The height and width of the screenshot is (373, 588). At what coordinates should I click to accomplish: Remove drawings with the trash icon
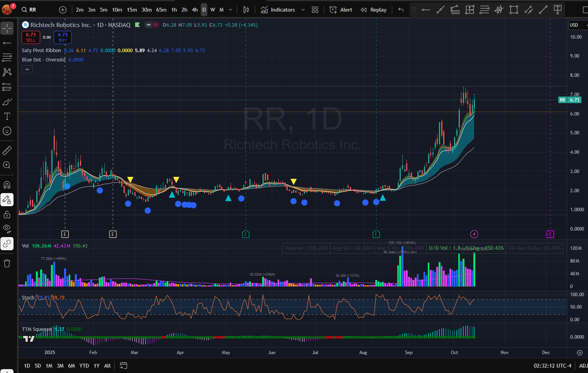point(7,263)
